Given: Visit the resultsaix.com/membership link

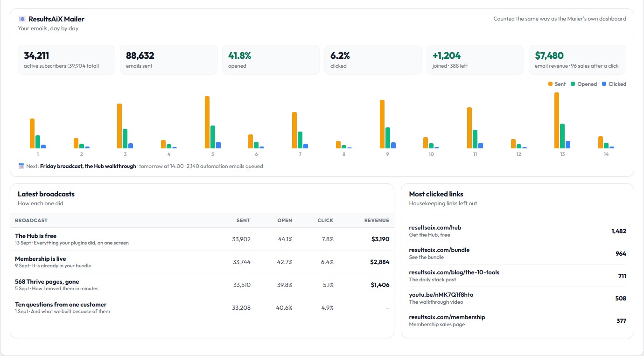Looking at the screenshot, I should click(447, 317).
